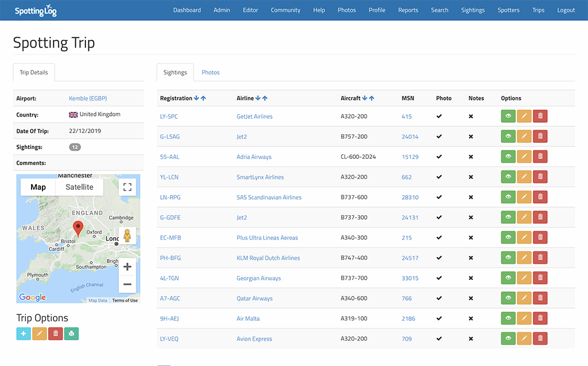
Task: Click the blue add button under Trip Options
Action: tap(24, 333)
